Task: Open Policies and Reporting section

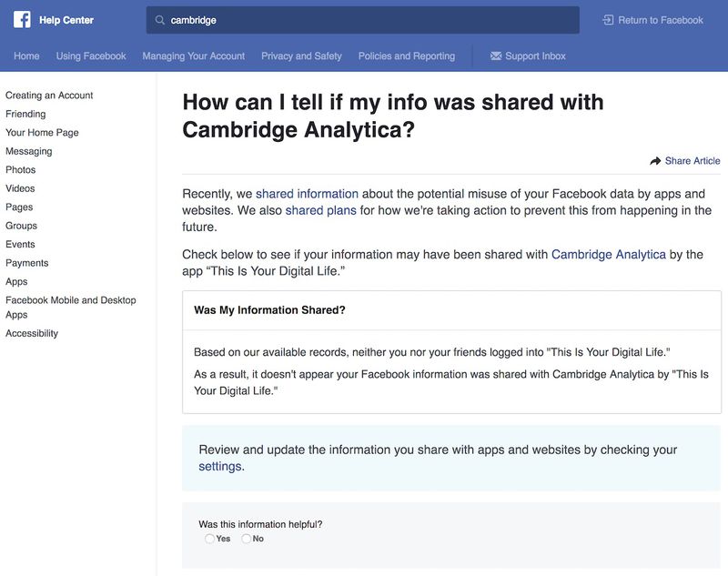Action: (406, 56)
